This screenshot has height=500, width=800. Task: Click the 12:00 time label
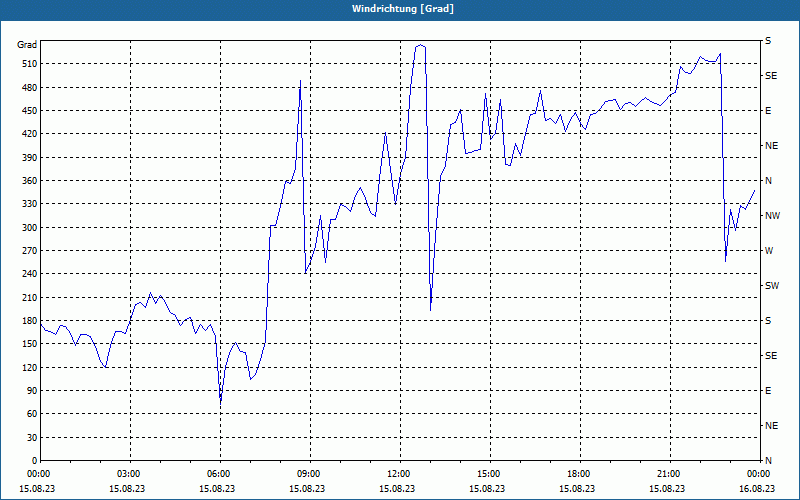pos(396,473)
